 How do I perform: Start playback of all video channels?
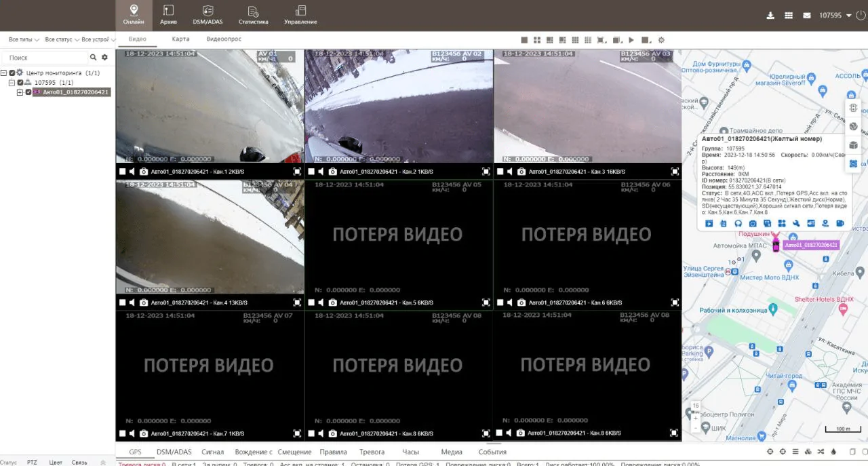pos(631,40)
